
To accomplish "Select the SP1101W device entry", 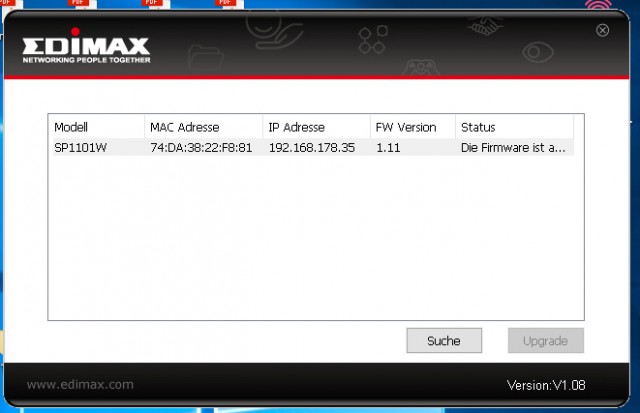I will tap(313, 147).
